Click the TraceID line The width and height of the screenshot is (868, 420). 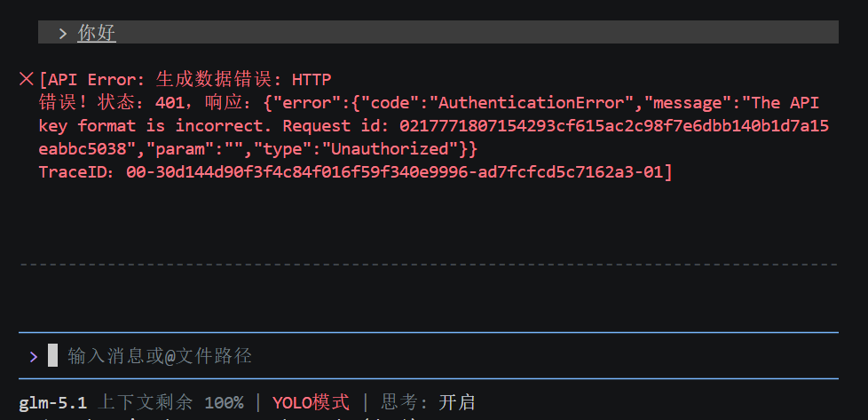click(355, 172)
